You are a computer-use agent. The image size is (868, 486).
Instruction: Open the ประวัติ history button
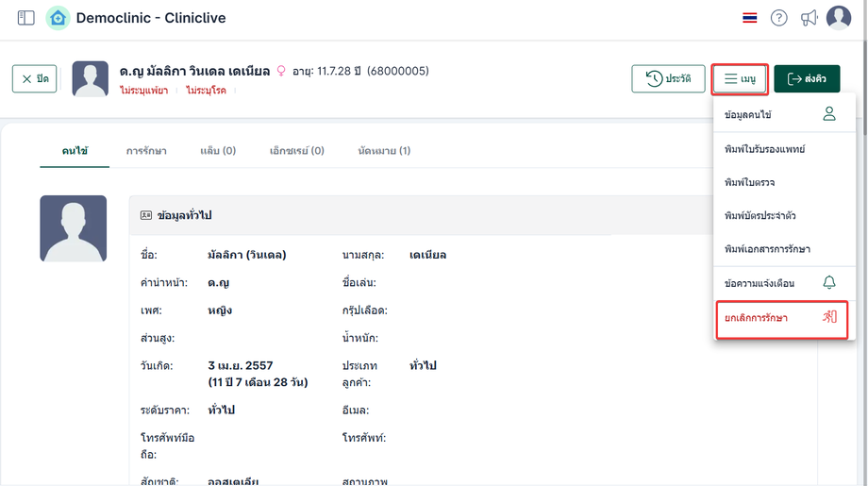click(668, 79)
